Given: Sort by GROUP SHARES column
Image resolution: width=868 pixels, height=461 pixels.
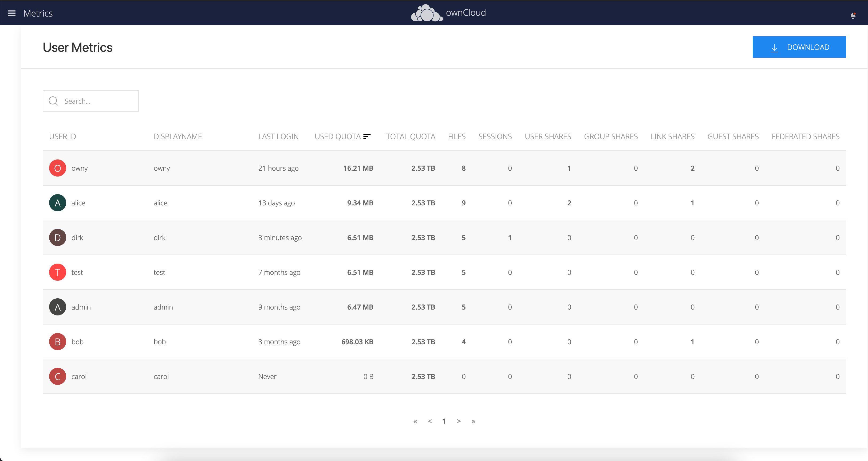Looking at the screenshot, I should (611, 136).
